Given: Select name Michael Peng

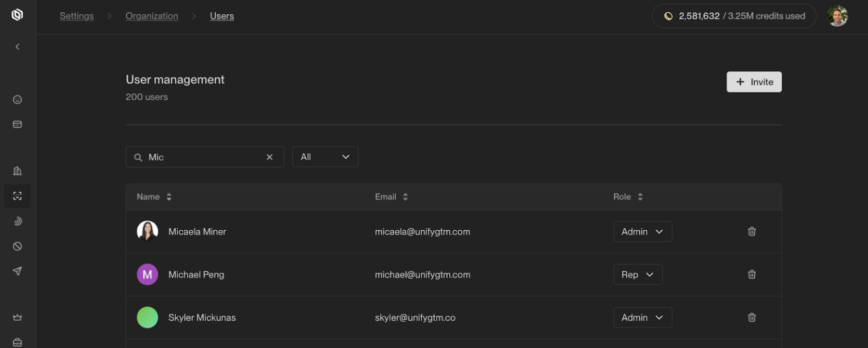Looking at the screenshot, I should pyautogui.click(x=196, y=275).
